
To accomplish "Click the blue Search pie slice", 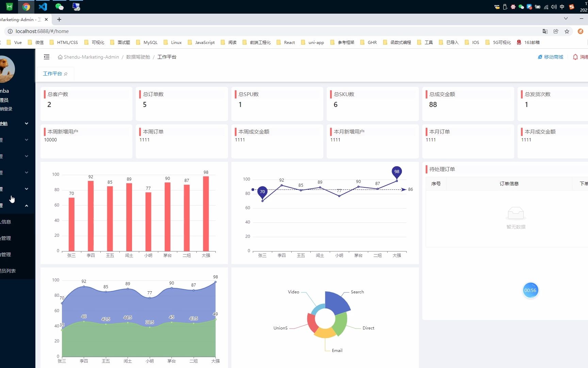I will point(336,302).
